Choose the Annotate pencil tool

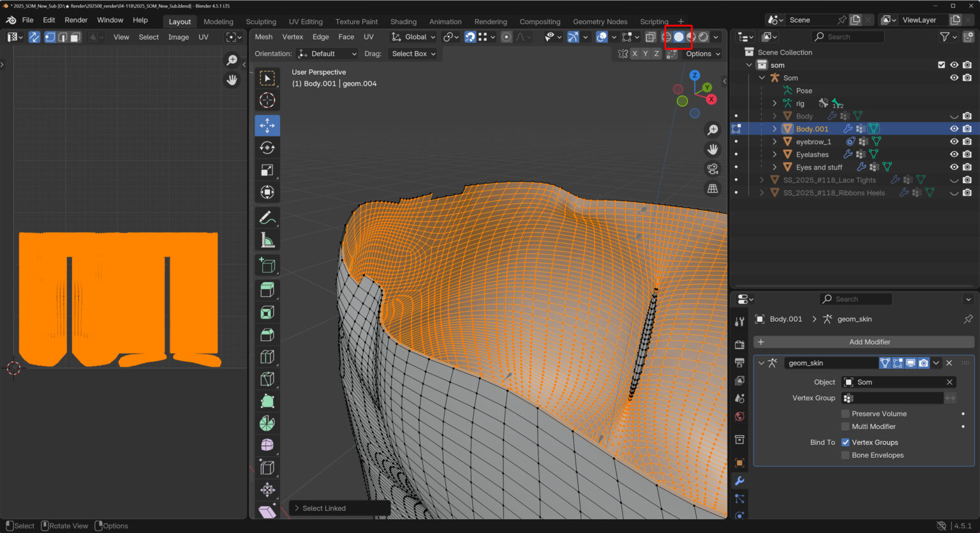click(x=267, y=218)
